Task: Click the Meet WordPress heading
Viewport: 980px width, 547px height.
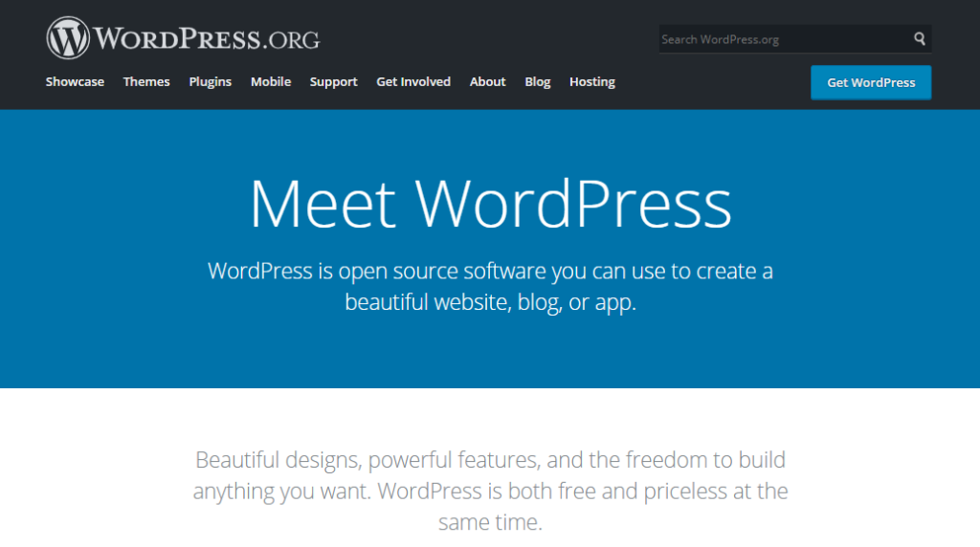Action: pyautogui.click(x=491, y=204)
